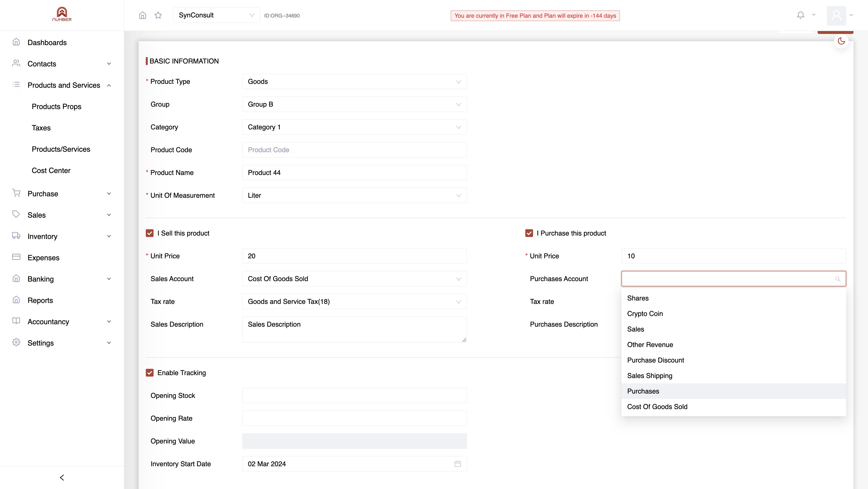Collapse the sidebar with the left arrow

62,477
